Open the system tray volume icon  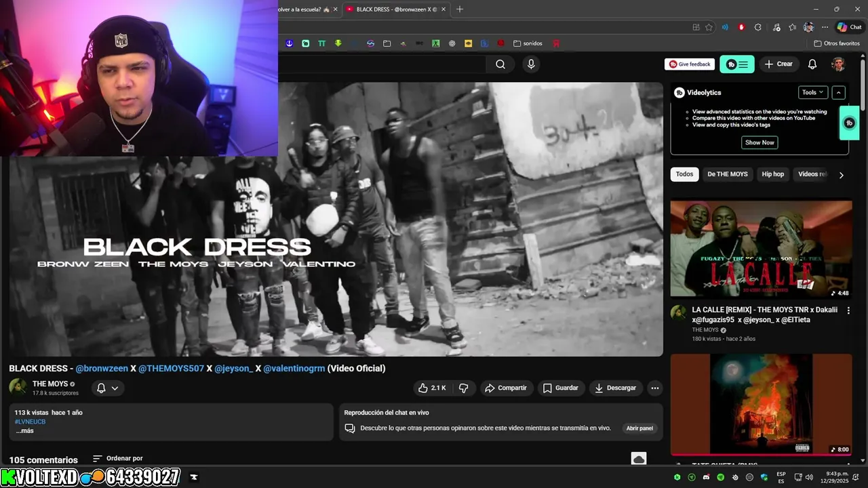(809, 477)
